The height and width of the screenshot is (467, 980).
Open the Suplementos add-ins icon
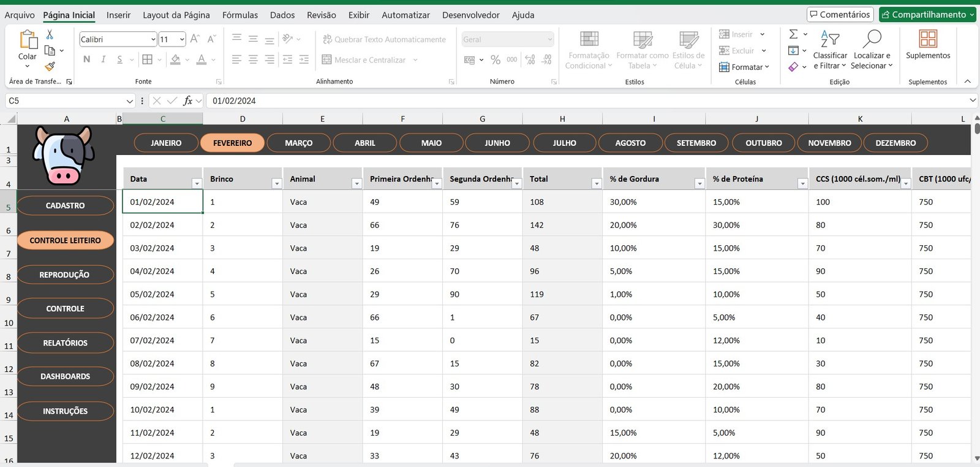click(928, 39)
